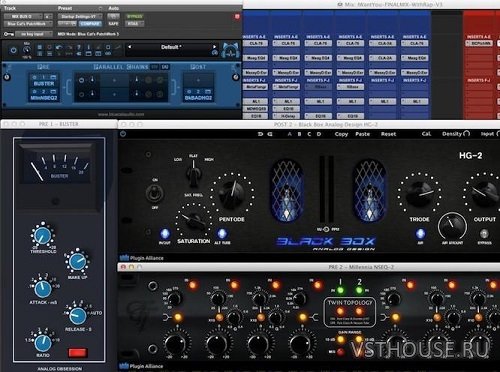Toggle BBADHG2 slot power in POST section

click(x=189, y=91)
